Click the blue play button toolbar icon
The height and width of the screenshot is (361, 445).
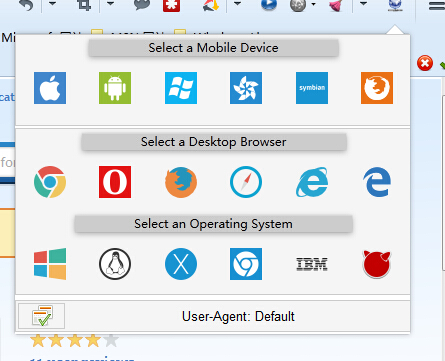pos(269,5)
